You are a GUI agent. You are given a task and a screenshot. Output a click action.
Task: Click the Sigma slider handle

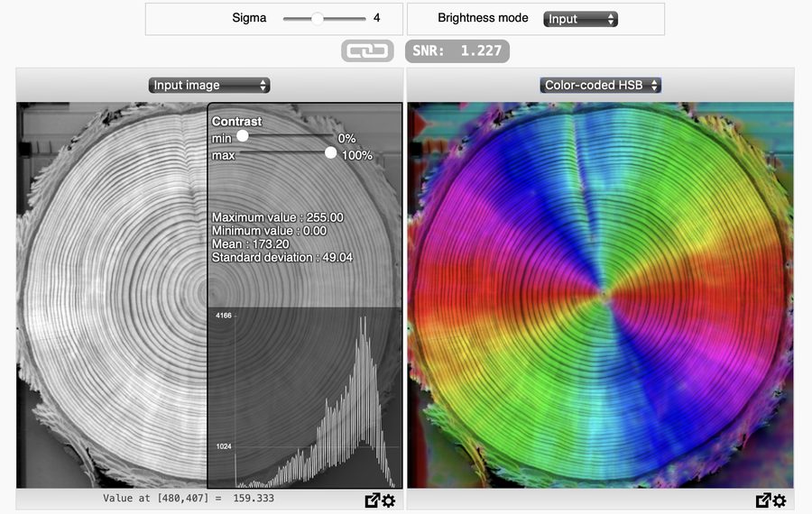(x=317, y=19)
